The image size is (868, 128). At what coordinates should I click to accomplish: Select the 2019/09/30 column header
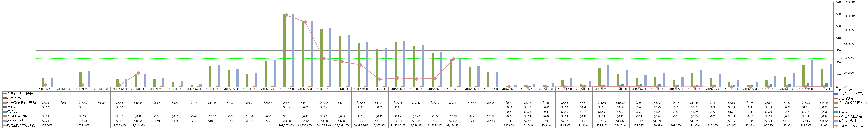pos(731,89)
